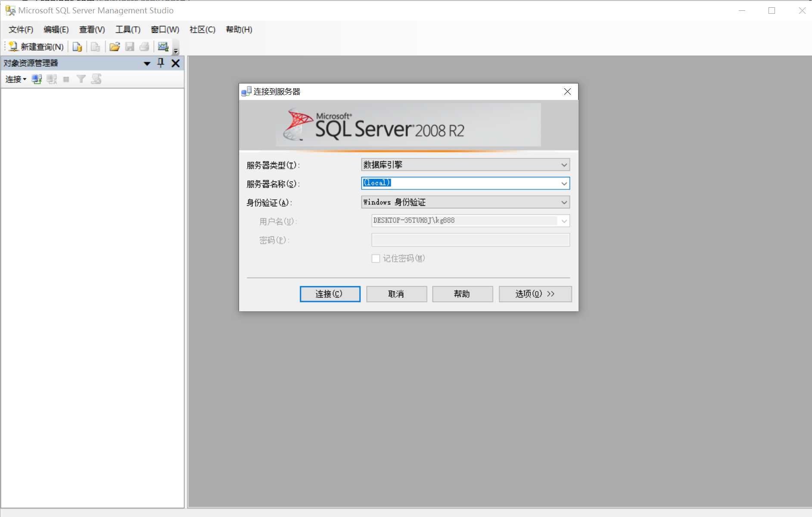Open Object Explorer window position dropdown arrow
The image size is (812, 517).
point(147,63)
